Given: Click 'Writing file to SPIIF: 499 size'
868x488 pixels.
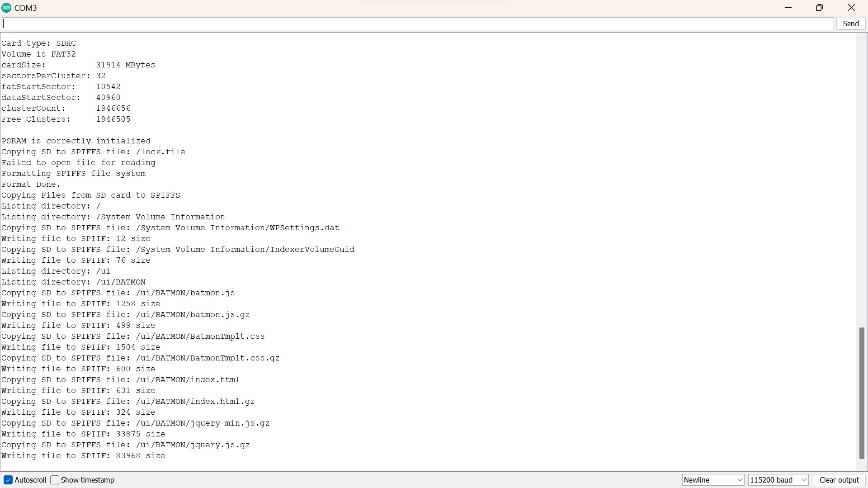Looking at the screenshot, I should tap(79, 326).
